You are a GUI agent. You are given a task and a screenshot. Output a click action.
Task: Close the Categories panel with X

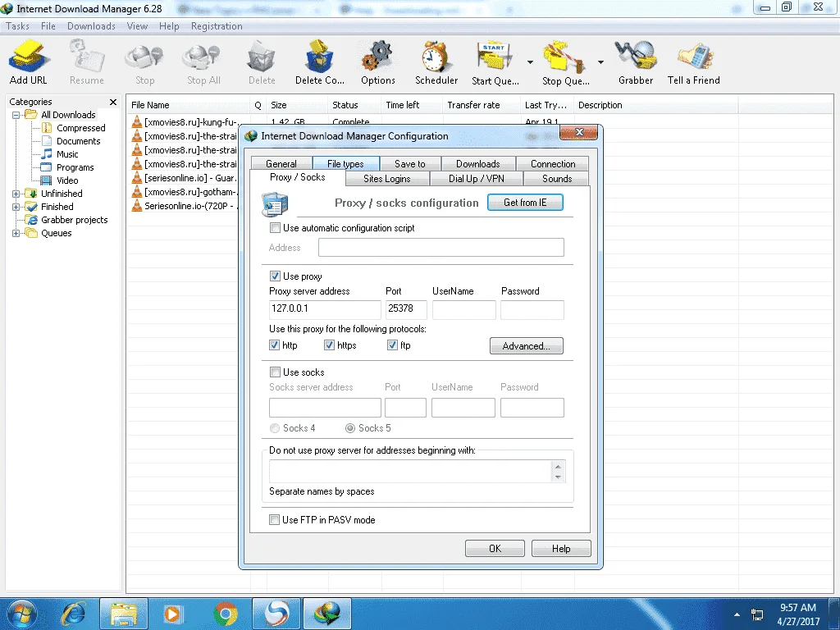click(113, 102)
